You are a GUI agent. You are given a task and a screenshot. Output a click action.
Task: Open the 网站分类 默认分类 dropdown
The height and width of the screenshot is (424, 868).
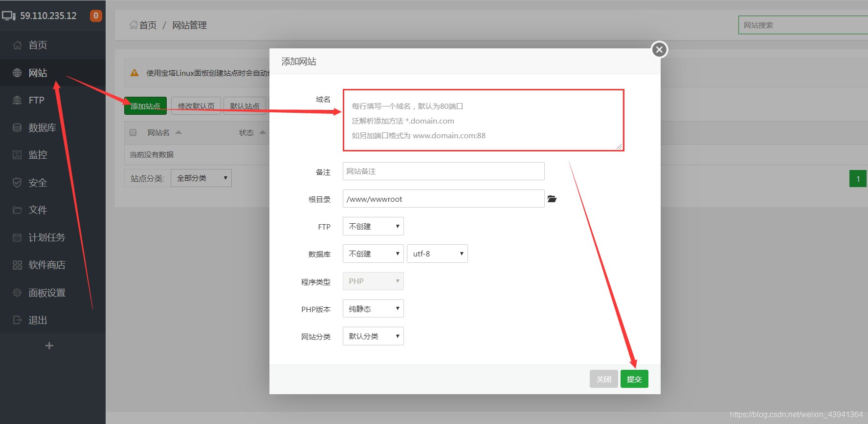(373, 336)
